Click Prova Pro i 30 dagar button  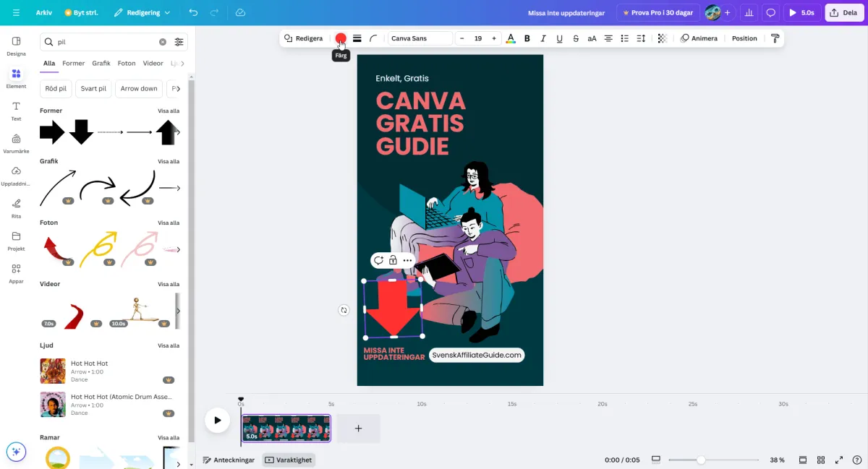(x=658, y=12)
